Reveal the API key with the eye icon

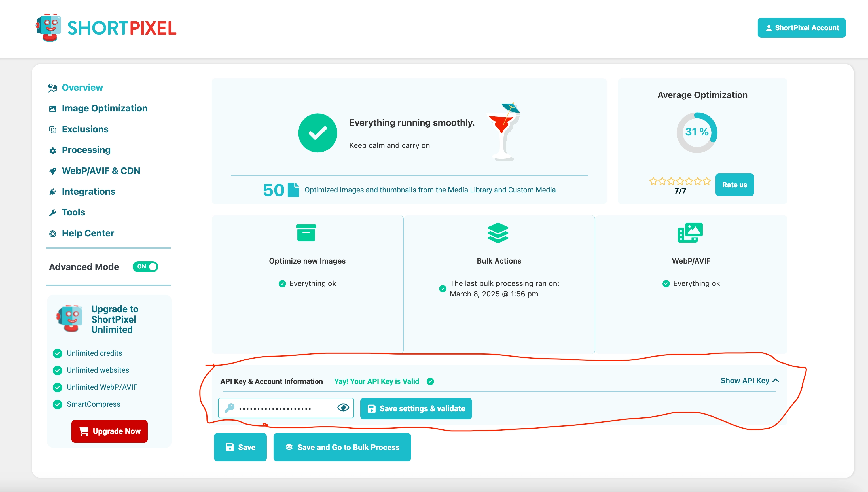point(343,408)
